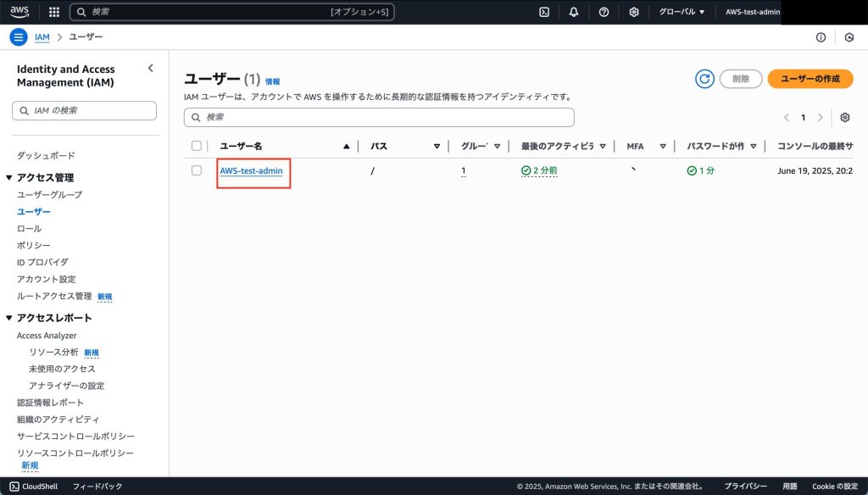The image size is (868, 495).
Task: Open Access Analyzer in side navigation
Action: click(47, 336)
